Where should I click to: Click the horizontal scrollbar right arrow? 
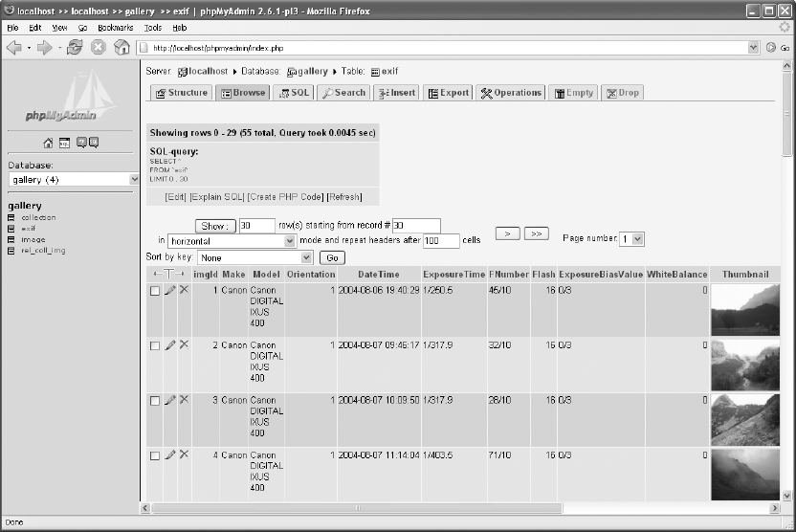[775, 508]
